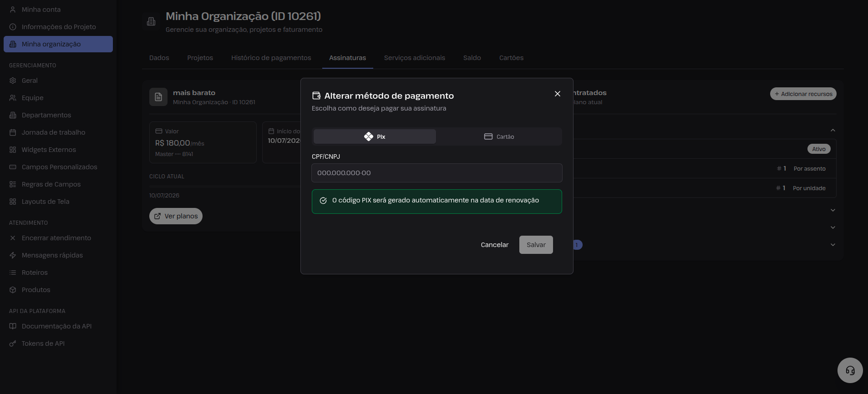Save the payment method with Salvar
The width and height of the screenshot is (868, 394).
pos(536,245)
